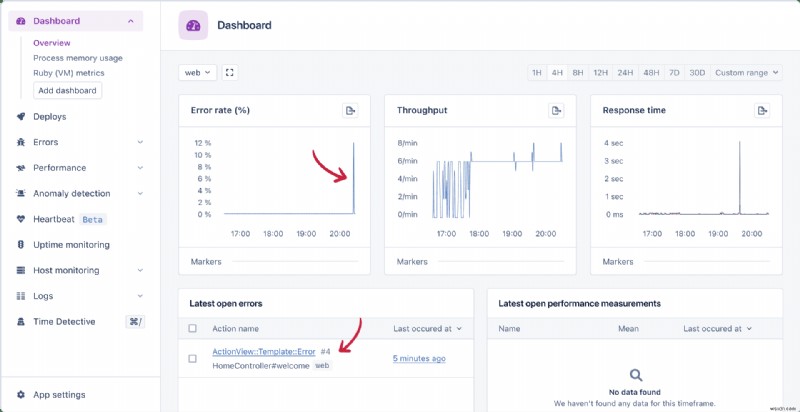Screen dimensions: 800x412
Task: Collapse the Dashboard sidebar section
Action: (x=131, y=21)
